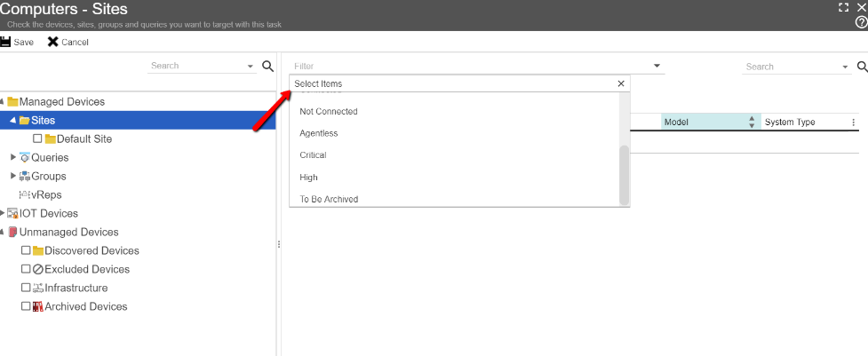868x356 pixels.
Task: Check the Excluded Devices checkbox
Action: click(26, 269)
